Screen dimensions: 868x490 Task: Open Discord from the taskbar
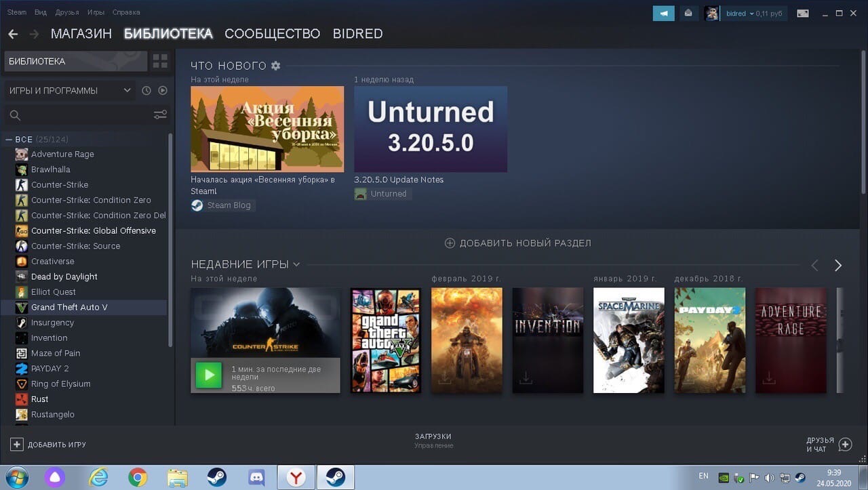click(x=256, y=478)
